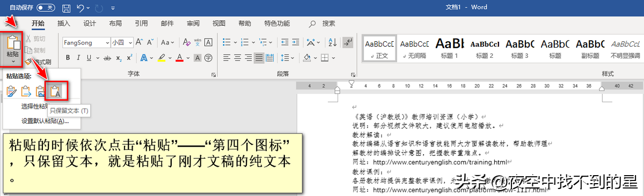Toggle Bold formatting

point(68,57)
